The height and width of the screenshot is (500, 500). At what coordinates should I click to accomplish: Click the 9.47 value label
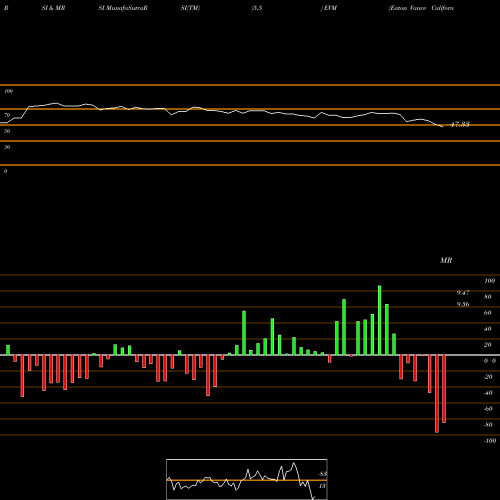(463, 293)
